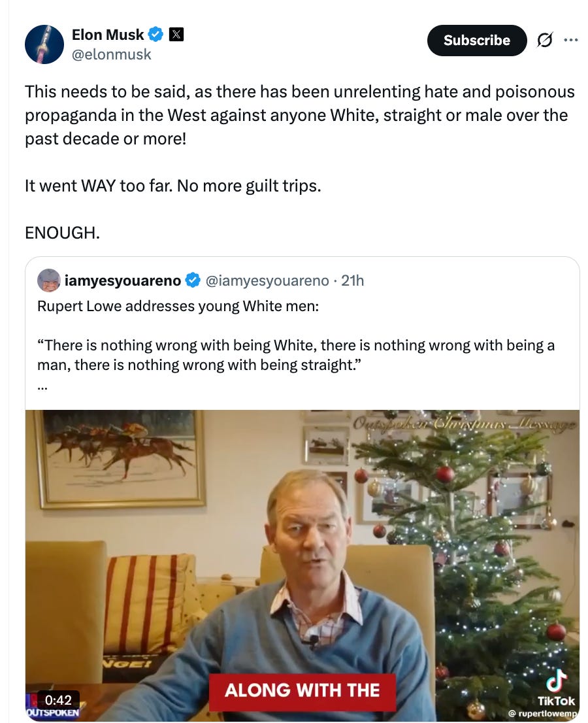The height and width of the screenshot is (723, 588).
Task: Click the Elon Musk display name
Action: click(107, 35)
